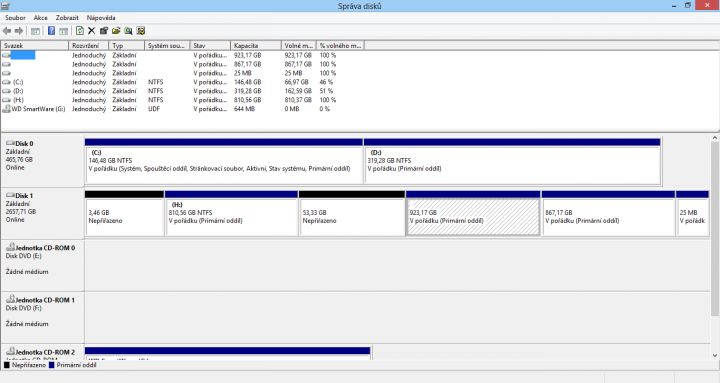Select the 53,33 GB unallocated space block
The width and height of the screenshot is (720, 383).
[x=352, y=214]
